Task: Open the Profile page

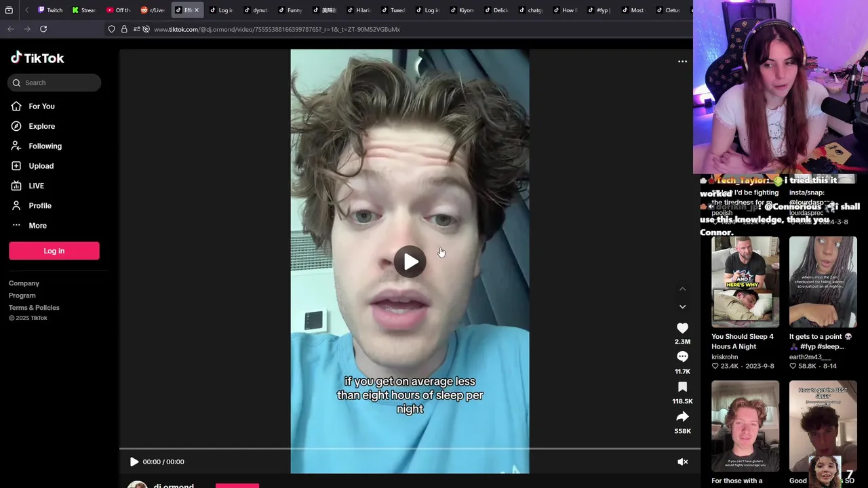Action: [x=39, y=205]
